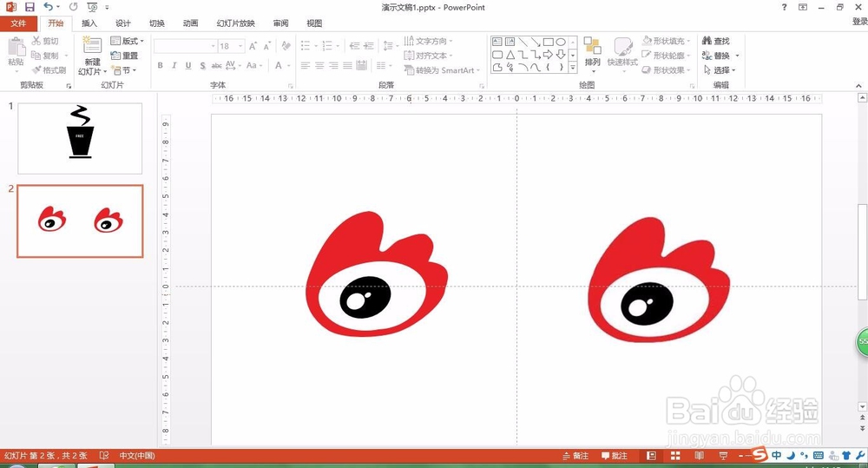Image resolution: width=868 pixels, height=468 pixels.
Task: Switch to the Slide Show tab
Action: [236, 23]
